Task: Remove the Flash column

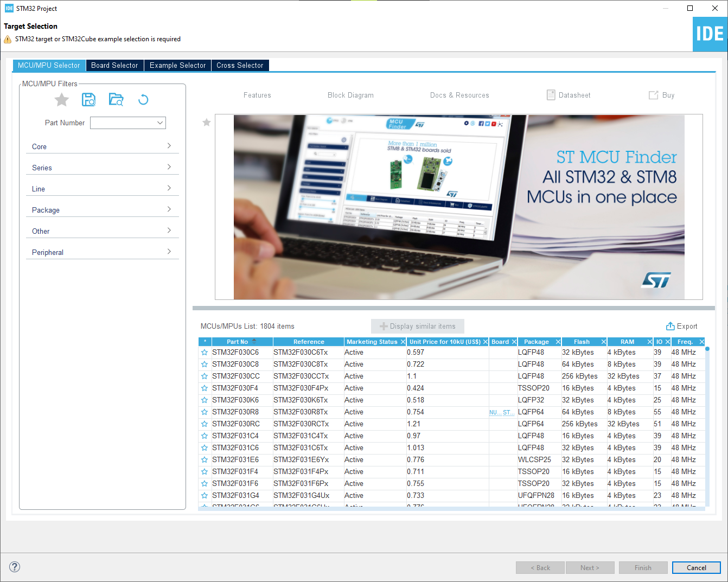Action: tap(604, 342)
